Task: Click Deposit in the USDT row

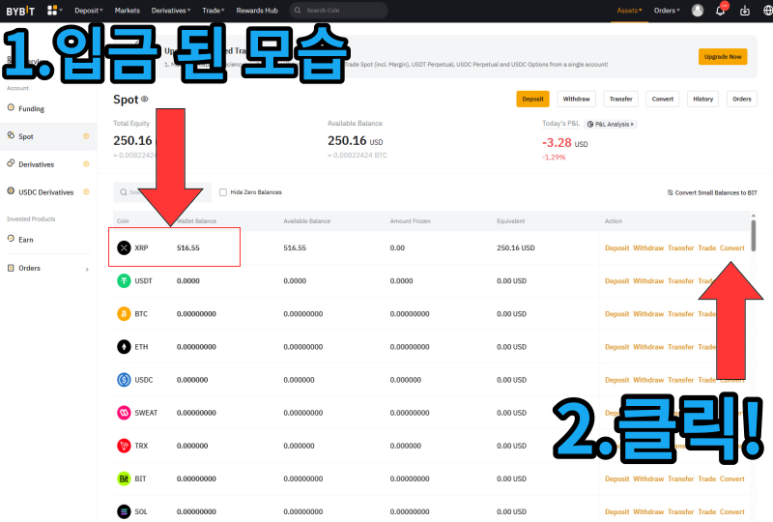Action: point(617,281)
